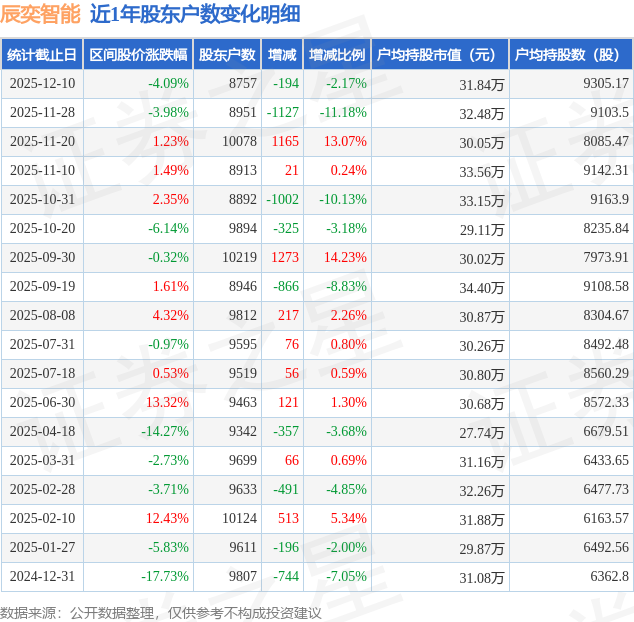Click the 近1年股东户数变化明细 heading

pyautogui.click(x=195, y=14)
